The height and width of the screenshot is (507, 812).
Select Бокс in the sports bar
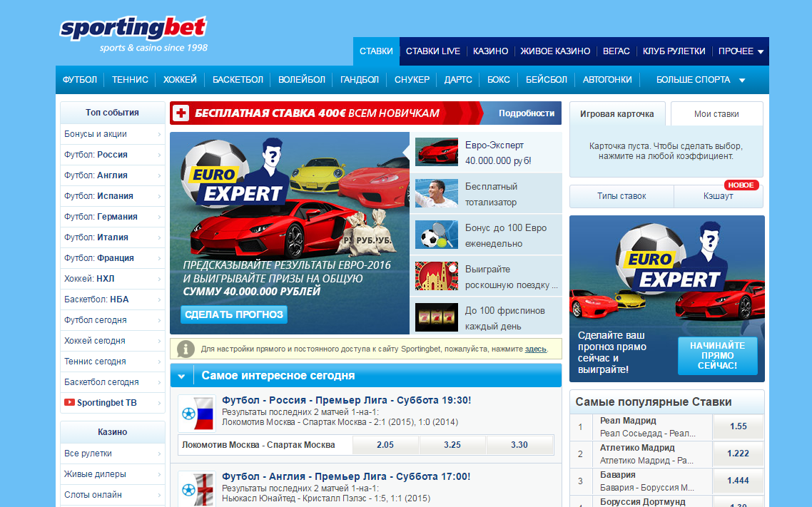pyautogui.click(x=499, y=80)
